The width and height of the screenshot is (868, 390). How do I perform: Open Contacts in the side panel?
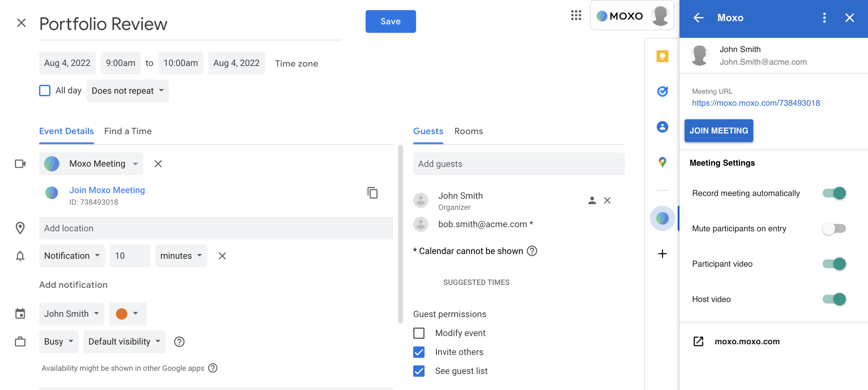662,127
